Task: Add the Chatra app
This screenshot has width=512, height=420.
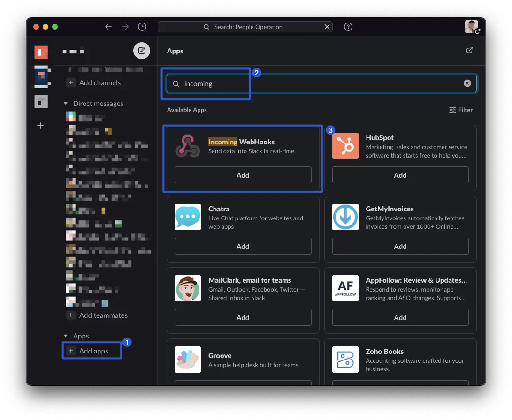Action: (243, 246)
